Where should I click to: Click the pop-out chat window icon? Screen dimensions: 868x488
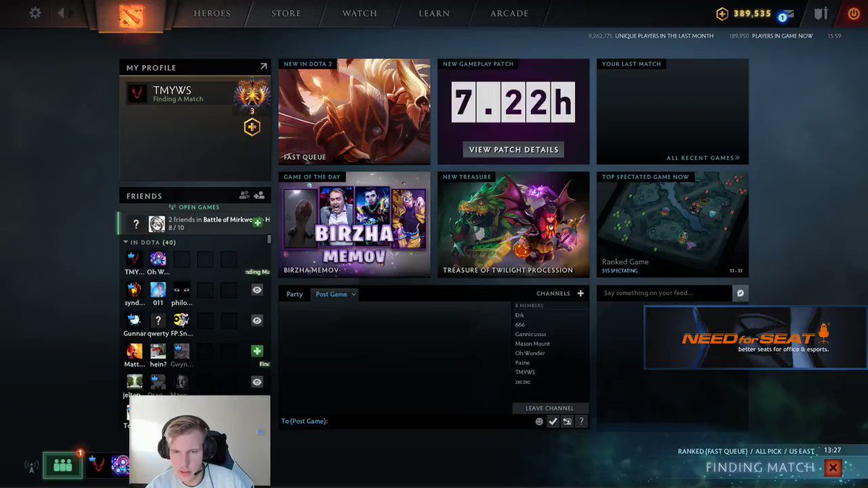tap(567, 421)
